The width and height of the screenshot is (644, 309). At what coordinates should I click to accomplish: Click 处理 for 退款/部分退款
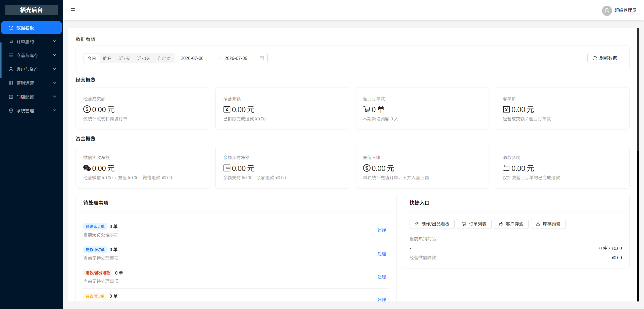pos(382,277)
